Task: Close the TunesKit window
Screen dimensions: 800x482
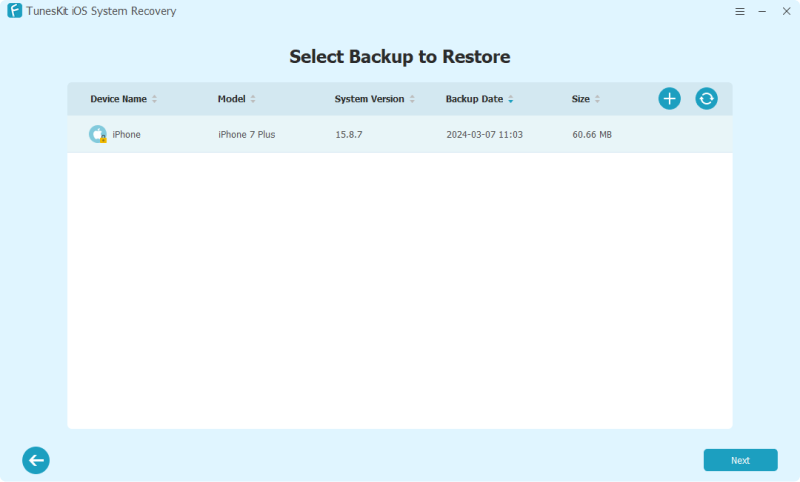Action: (786, 11)
